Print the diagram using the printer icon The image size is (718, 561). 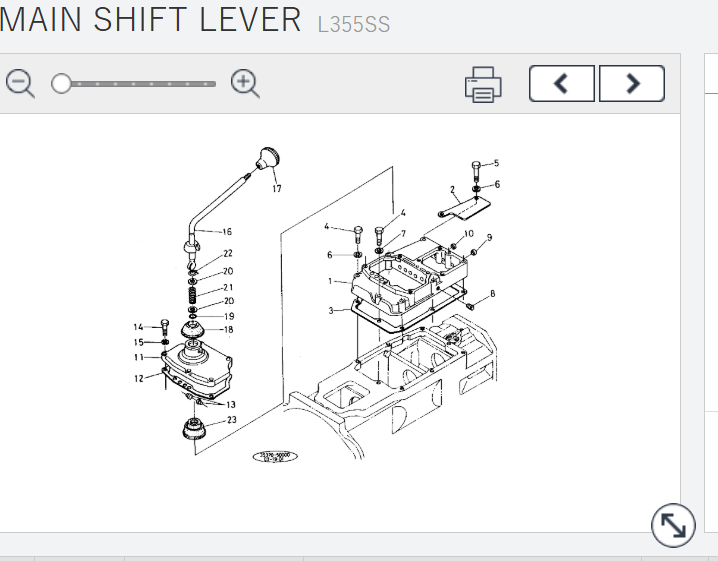pyautogui.click(x=483, y=85)
